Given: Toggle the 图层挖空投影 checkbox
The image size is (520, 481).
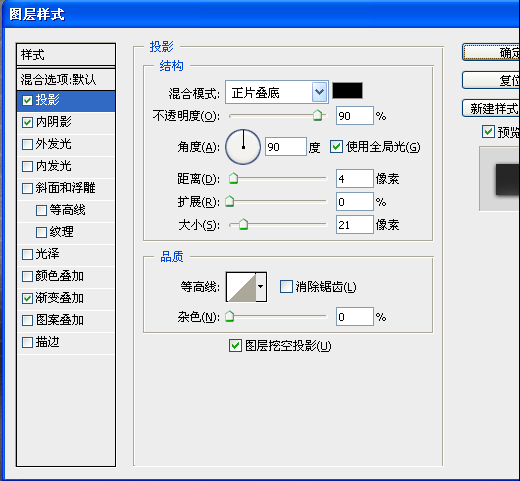Looking at the screenshot, I should click(x=235, y=346).
